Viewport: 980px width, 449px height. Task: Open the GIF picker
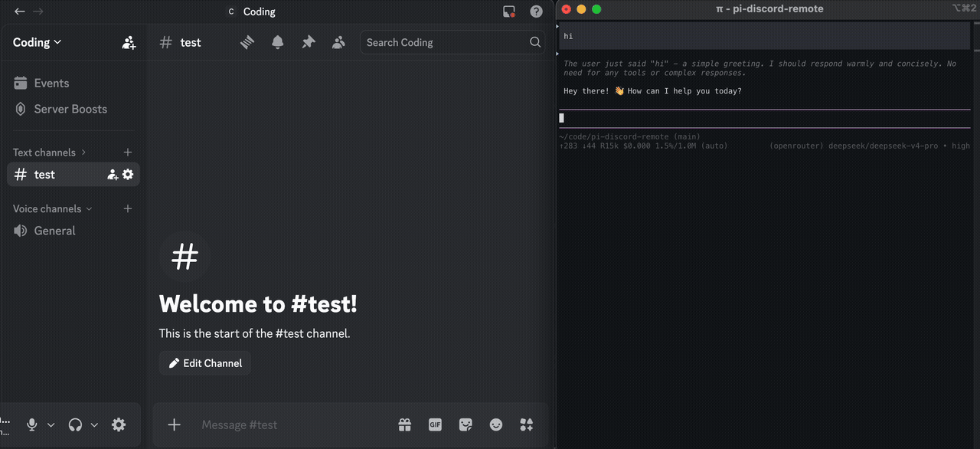(435, 424)
